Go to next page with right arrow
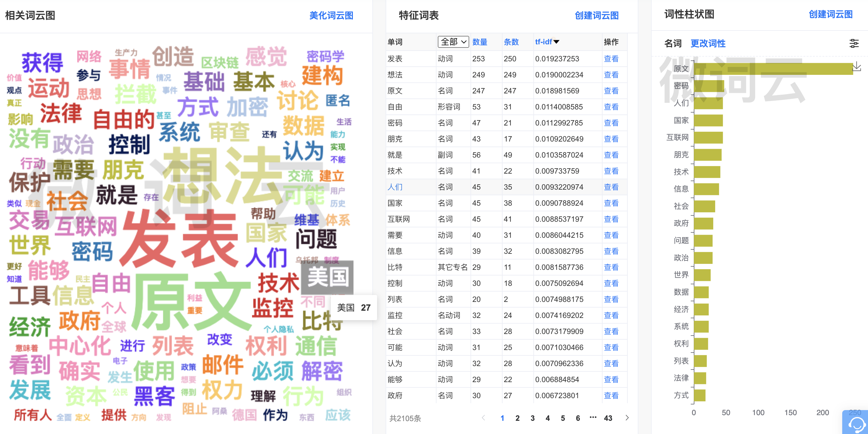 tap(627, 418)
